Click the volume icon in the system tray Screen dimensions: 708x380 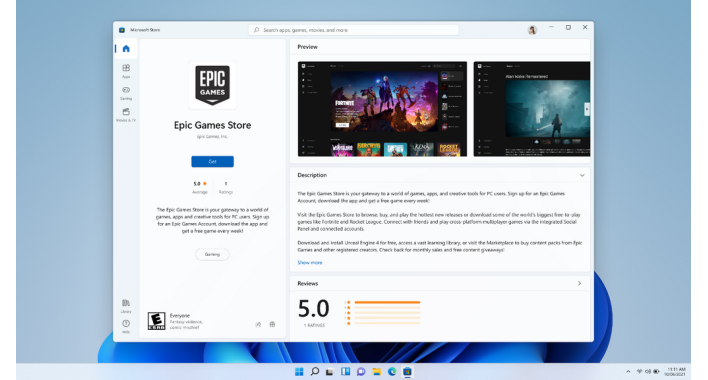647,371
